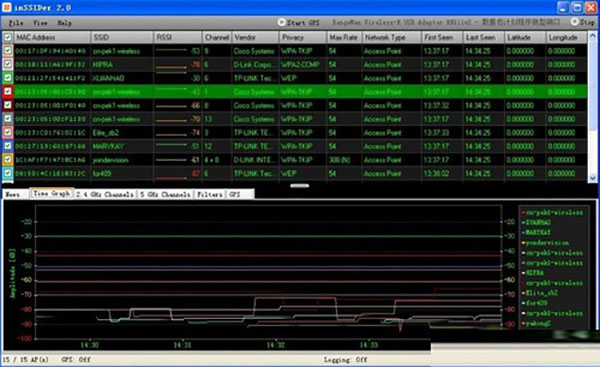Open the Help menu
The image size is (600, 367).
pos(65,23)
